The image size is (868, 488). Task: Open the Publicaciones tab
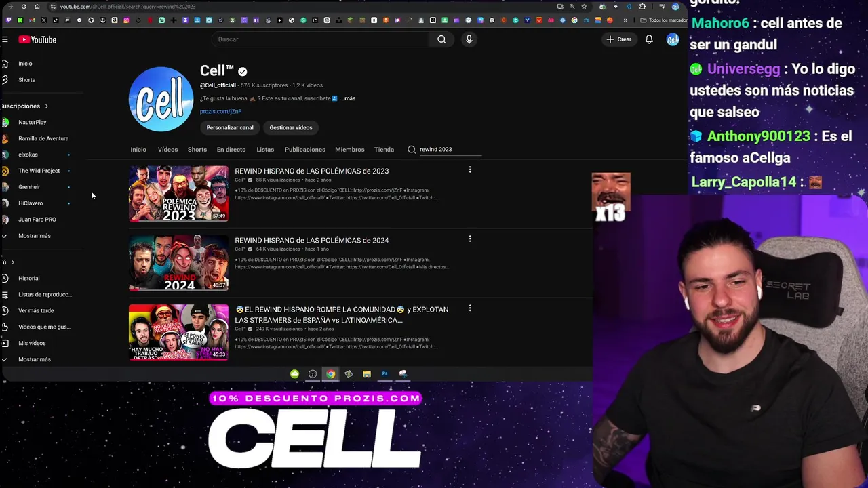click(305, 149)
